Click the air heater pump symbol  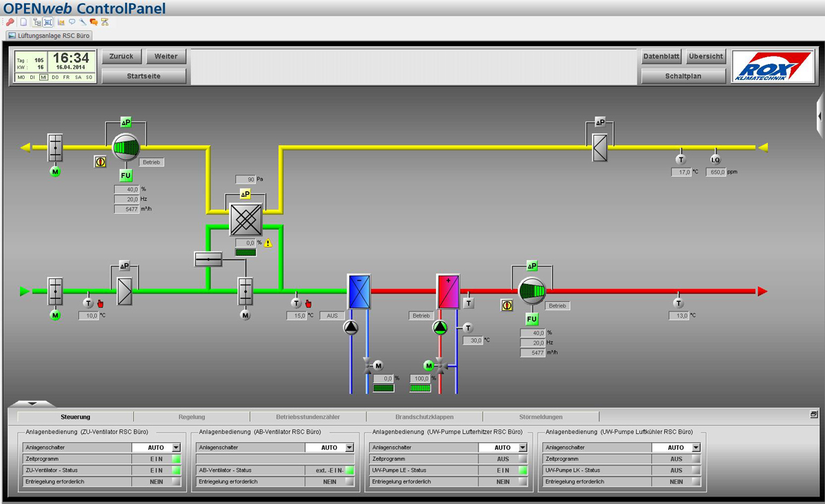(x=440, y=328)
